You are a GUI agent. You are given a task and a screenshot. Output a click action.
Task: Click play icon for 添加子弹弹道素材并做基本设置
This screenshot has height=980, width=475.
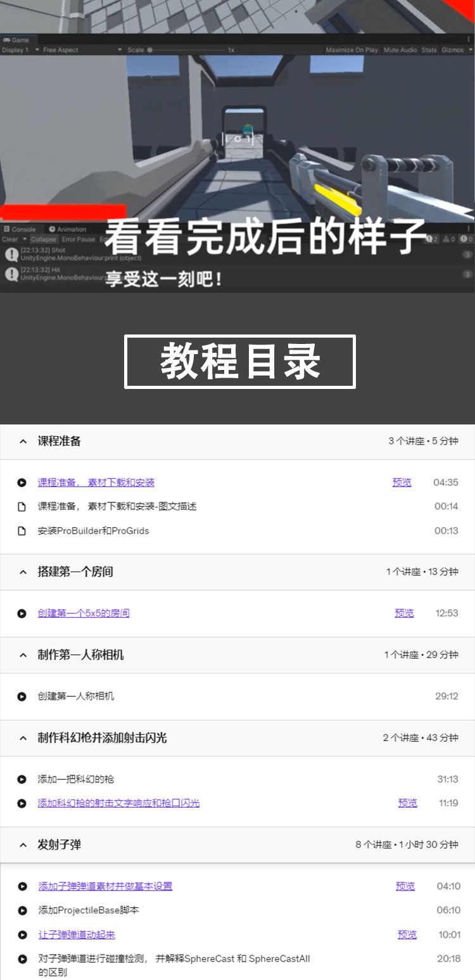(x=22, y=886)
